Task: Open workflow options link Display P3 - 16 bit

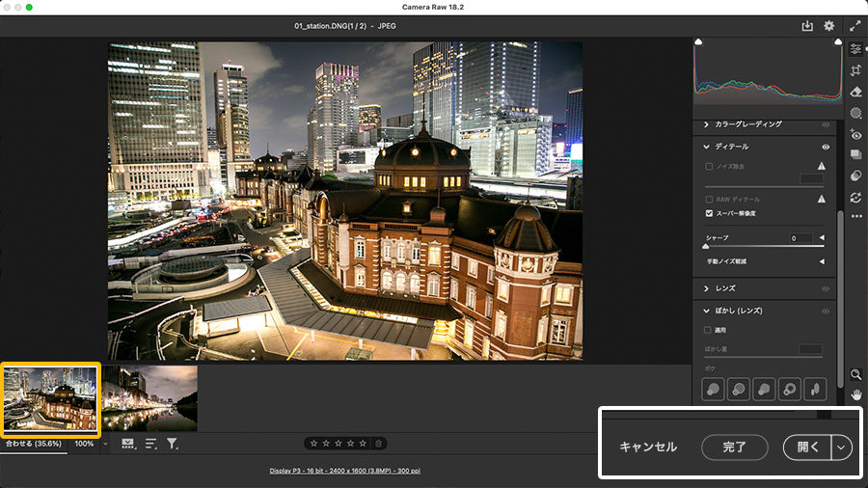Action: tap(345, 471)
